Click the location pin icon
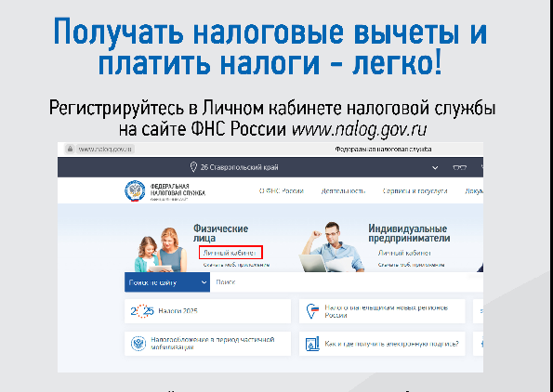553x392 pixels. (x=193, y=167)
